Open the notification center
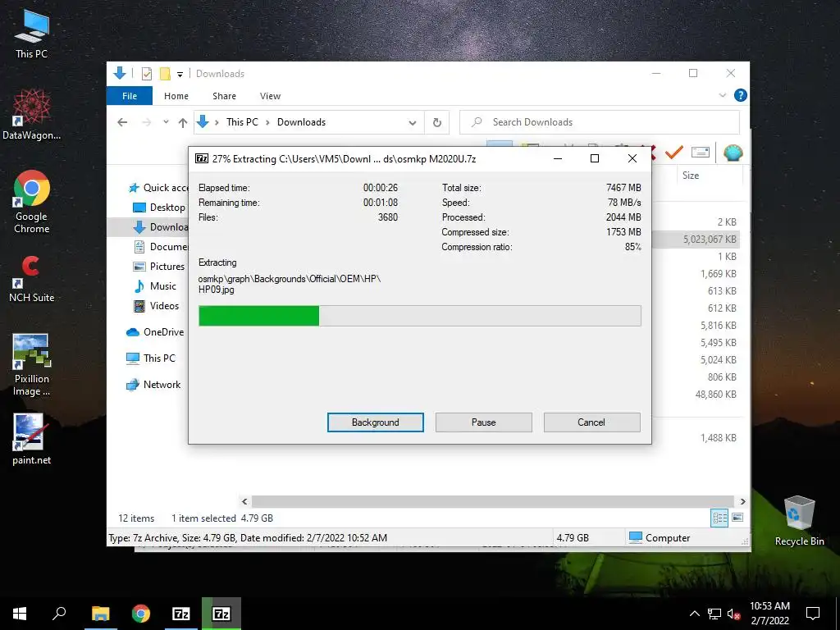Screen dimensions: 840x630 [813, 614]
